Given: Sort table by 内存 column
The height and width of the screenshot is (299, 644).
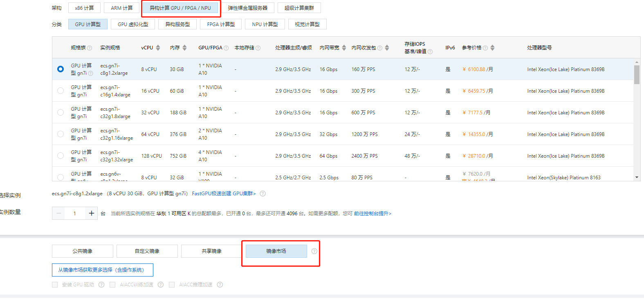Looking at the screenshot, I should coord(184,48).
